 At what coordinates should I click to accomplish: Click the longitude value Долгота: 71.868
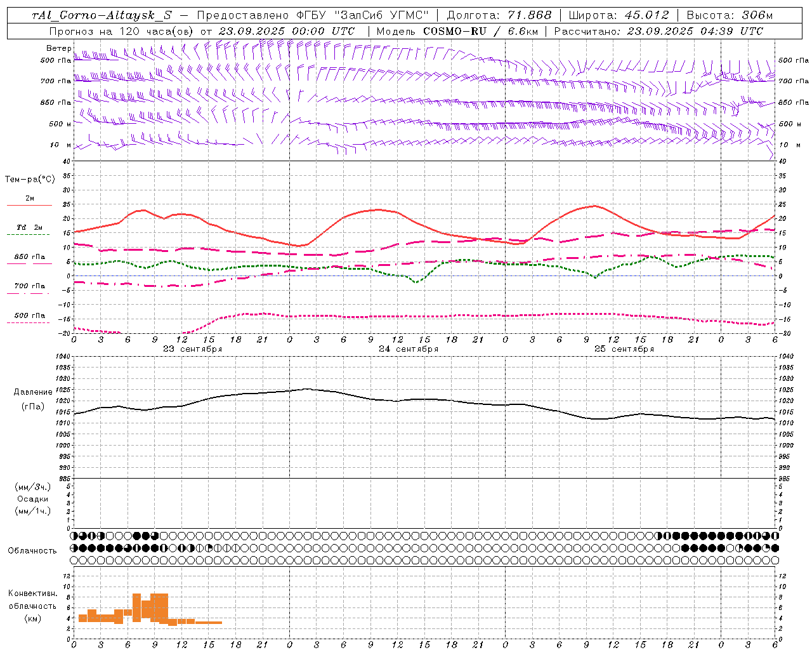tap(499, 16)
